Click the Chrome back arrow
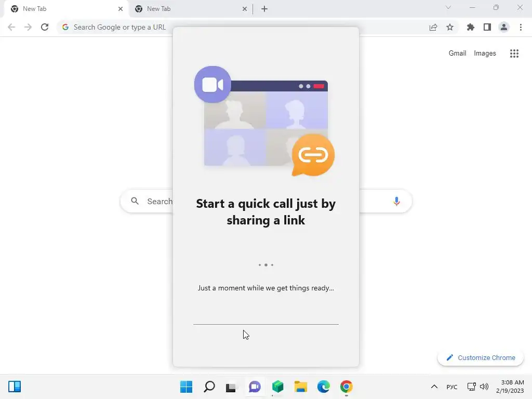 tap(11, 27)
